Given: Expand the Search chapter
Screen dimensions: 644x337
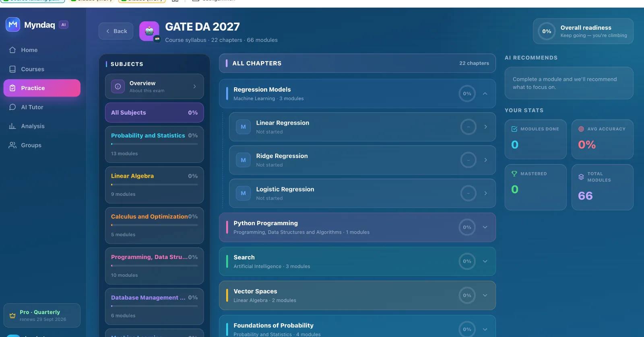Looking at the screenshot, I should [357, 261].
